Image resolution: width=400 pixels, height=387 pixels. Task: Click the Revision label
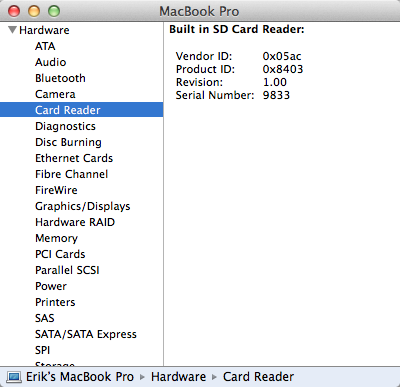199,82
